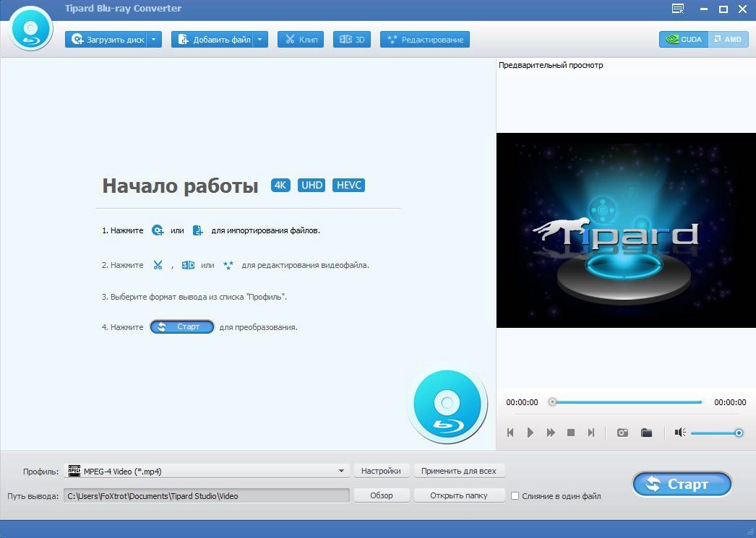Stop the preview playback
This screenshot has width=756, height=538.
571,433
